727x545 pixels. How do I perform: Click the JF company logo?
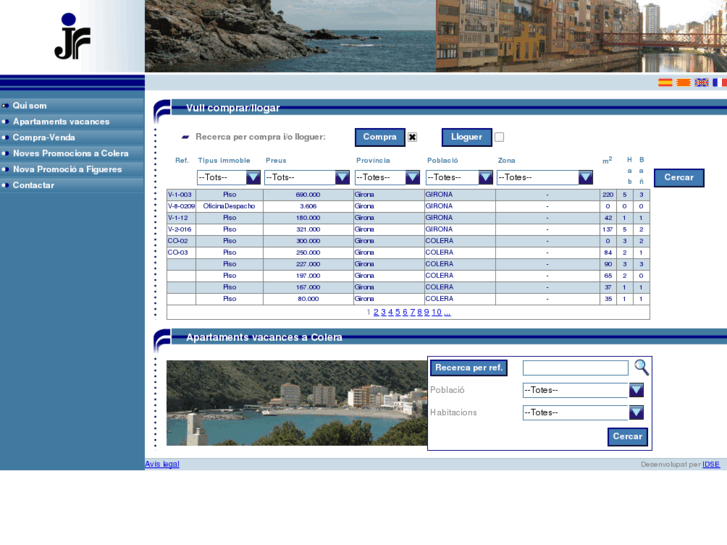point(72,37)
